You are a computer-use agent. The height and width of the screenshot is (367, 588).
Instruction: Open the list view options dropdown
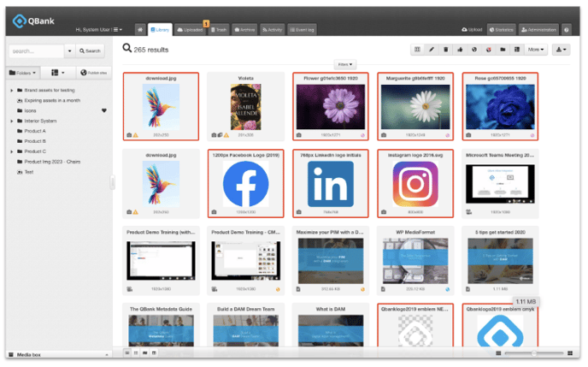click(57, 73)
